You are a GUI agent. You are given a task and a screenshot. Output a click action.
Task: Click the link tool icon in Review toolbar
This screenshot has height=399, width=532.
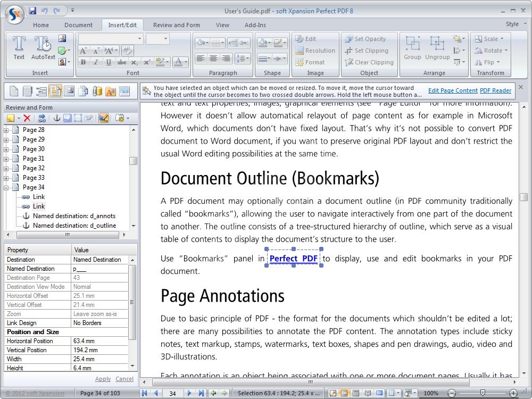point(41,118)
